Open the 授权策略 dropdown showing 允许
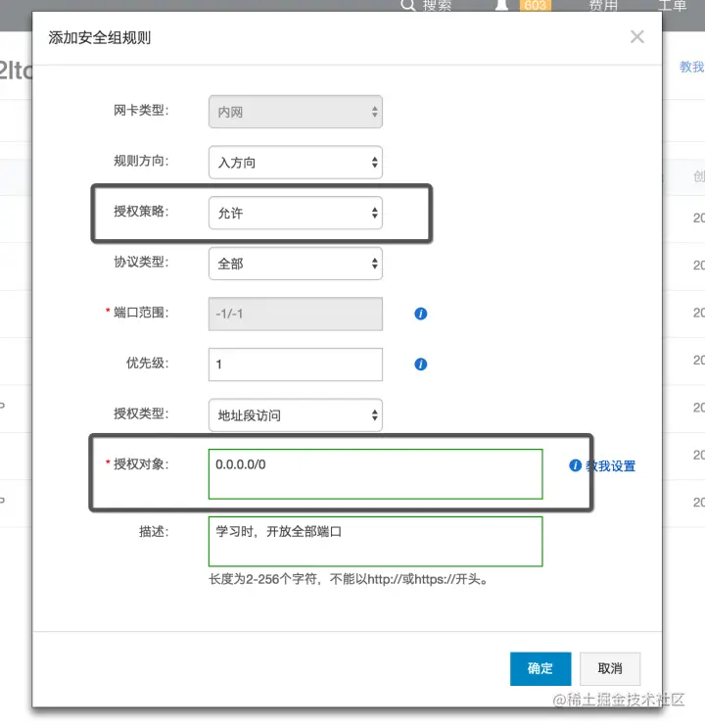The height and width of the screenshot is (728, 705). [x=296, y=213]
